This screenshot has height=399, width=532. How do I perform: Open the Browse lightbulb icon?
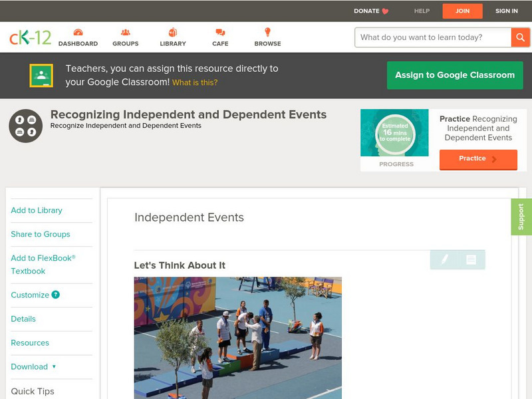267,32
